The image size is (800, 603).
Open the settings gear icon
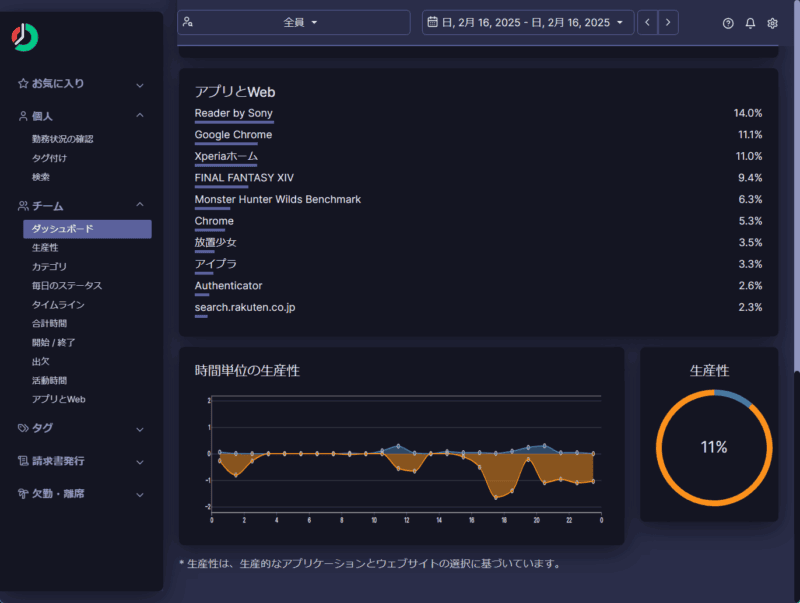pos(772,23)
